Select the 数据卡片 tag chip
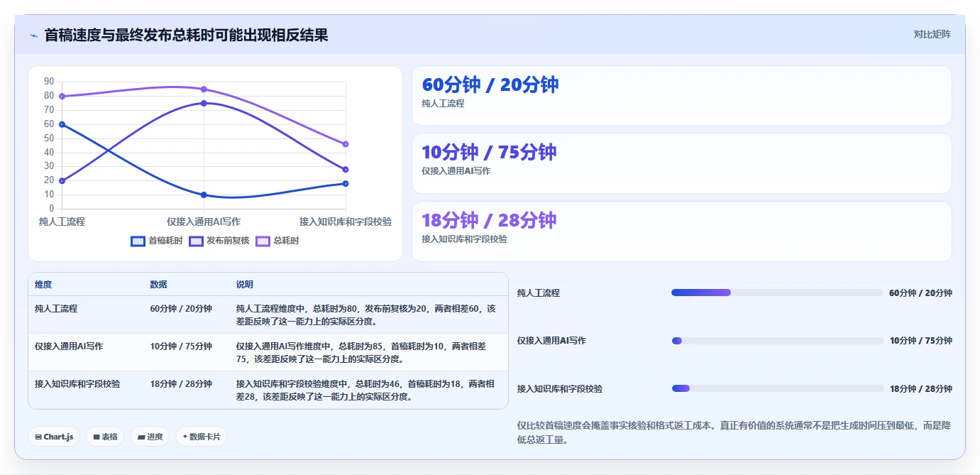This screenshot has width=980, height=475. point(202,437)
